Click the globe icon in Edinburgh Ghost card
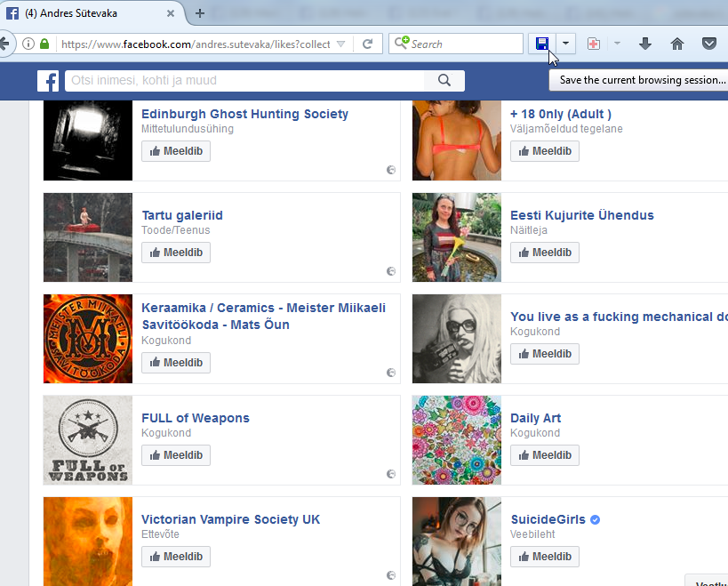The width and height of the screenshot is (728, 586). coord(391,170)
